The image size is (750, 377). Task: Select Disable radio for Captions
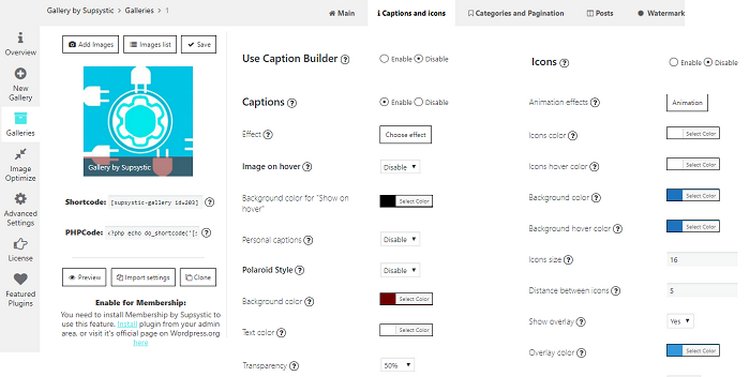click(419, 102)
